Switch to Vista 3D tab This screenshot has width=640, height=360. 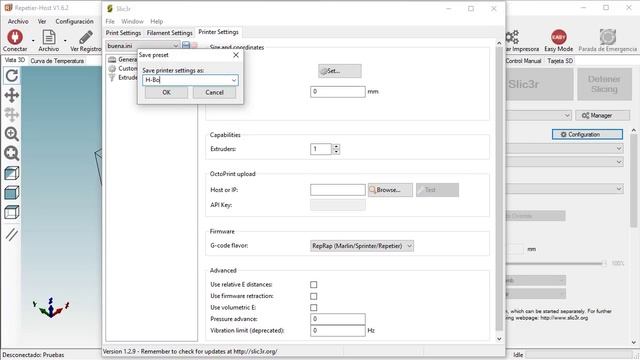point(15,60)
